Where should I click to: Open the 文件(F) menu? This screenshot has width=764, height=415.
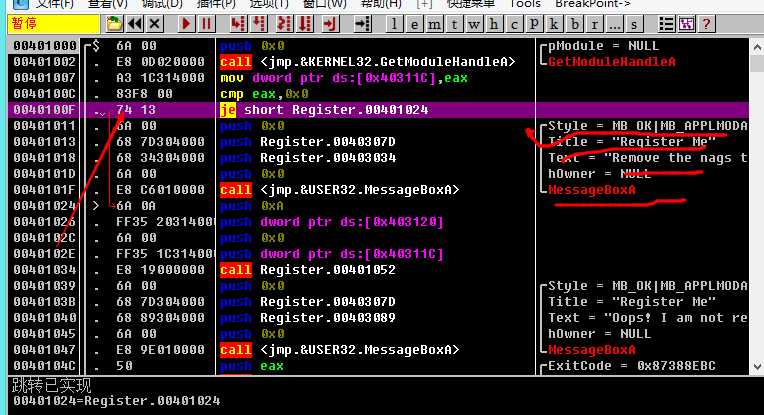55,4
